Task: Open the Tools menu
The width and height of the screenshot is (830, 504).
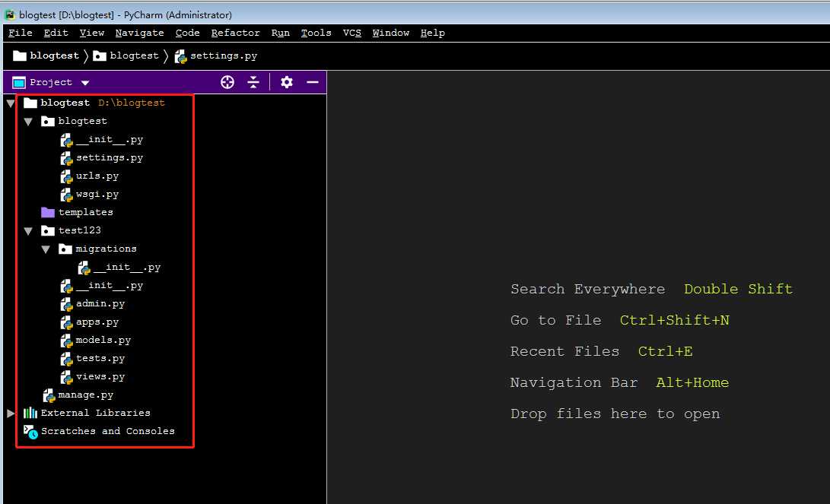Action: (316, 33)
